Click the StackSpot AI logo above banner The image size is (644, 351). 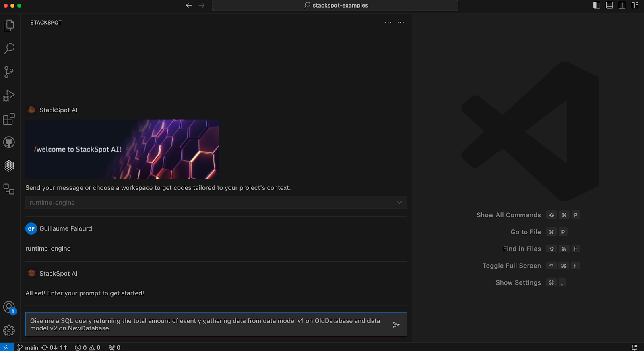[x=31, y=110]
